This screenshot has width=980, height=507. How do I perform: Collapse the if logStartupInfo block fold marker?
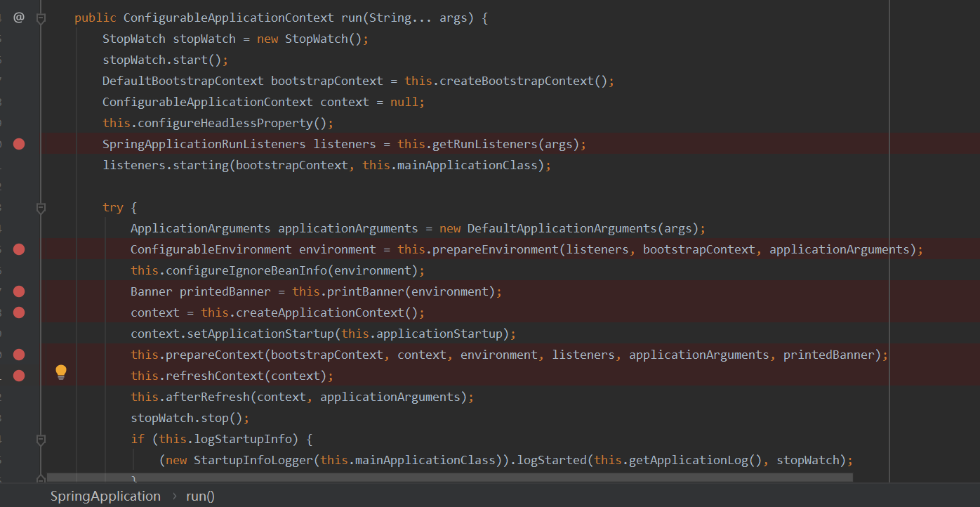[41, 440]
